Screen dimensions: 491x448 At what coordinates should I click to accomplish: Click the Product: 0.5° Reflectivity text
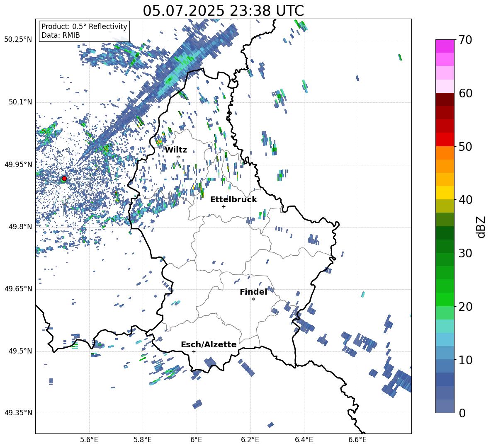point(84,27)
